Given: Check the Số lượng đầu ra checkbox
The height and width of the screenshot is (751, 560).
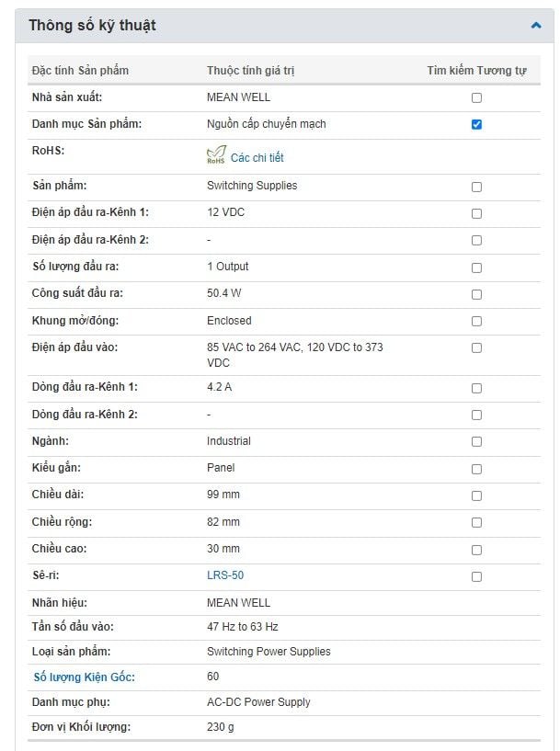Looking at the screenshot, I should (x=476, y=267).
